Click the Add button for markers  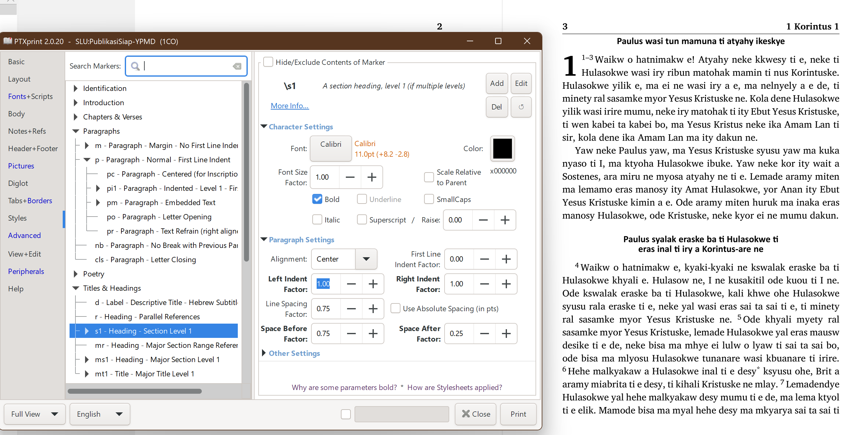click(x=497, y=83)
